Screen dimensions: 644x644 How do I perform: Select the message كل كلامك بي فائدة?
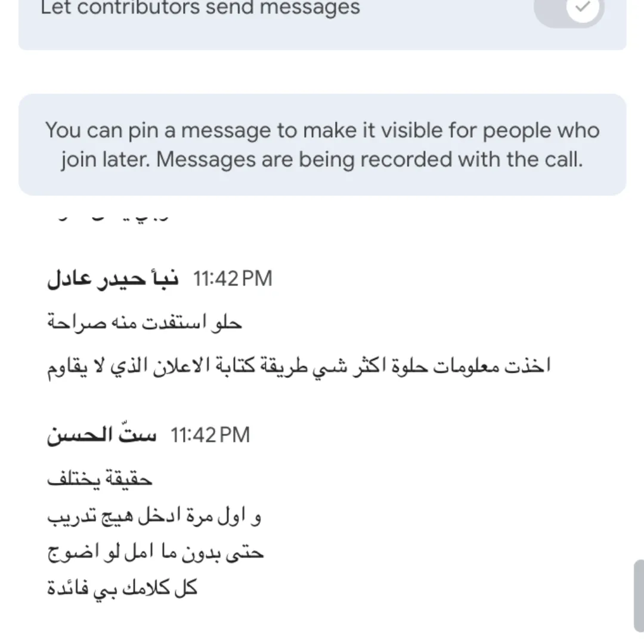[122, 589]
